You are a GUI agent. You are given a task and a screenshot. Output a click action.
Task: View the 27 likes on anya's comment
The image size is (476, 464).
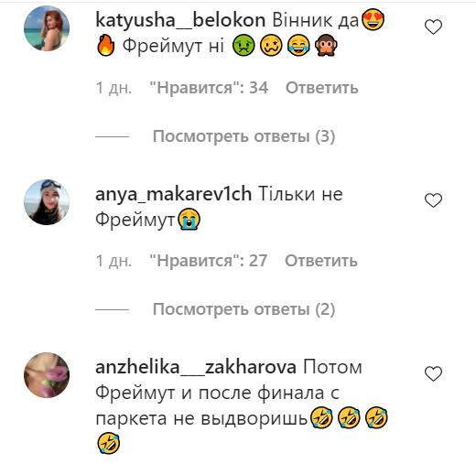coord(209,261)
